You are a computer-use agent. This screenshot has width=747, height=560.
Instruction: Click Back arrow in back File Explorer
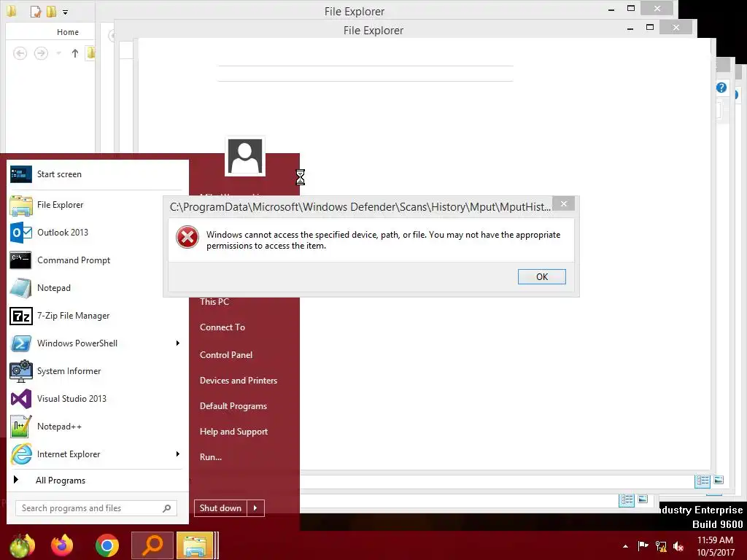point(20,53)
